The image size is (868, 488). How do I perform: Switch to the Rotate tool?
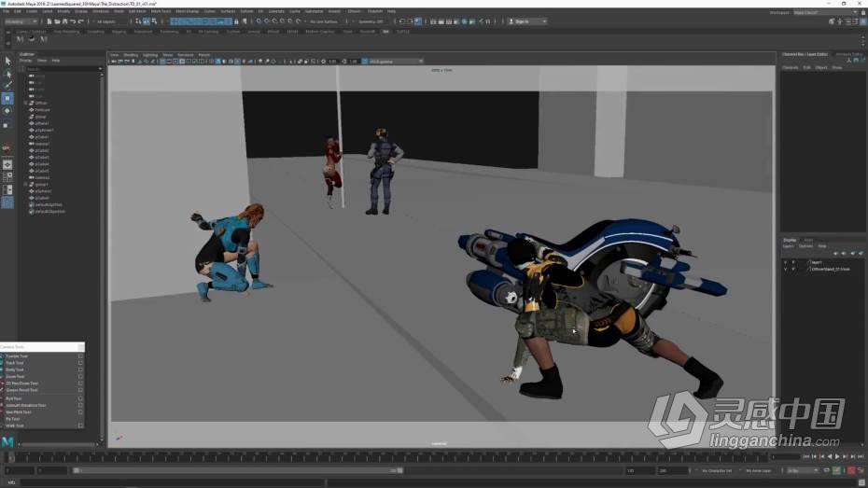pyautogui.click(x=7, y=111)
